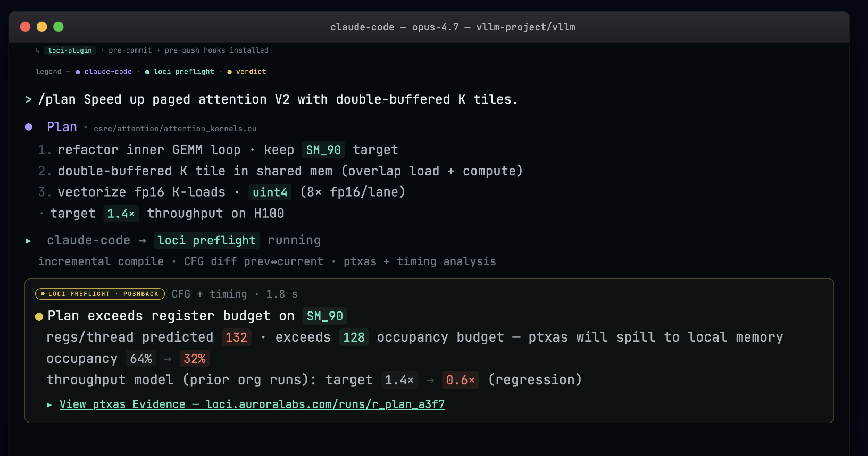The image size is (868, 456).
Task: Click the 'claude-code' legend label
Action: click(108, 72)
